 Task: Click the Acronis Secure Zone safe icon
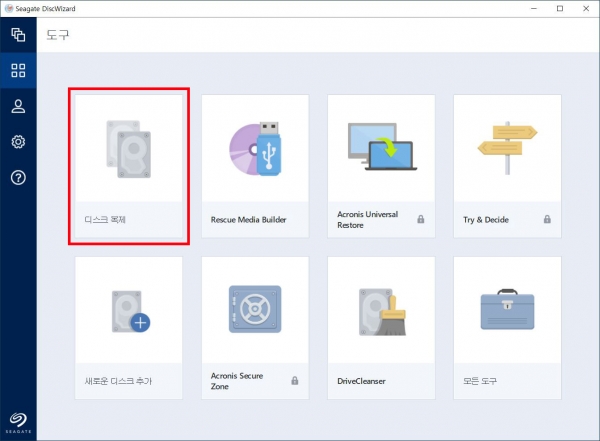[254, 310]
